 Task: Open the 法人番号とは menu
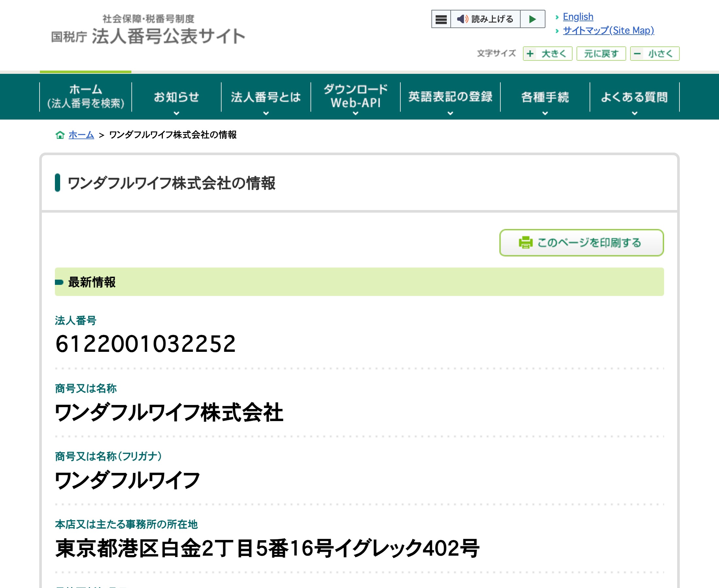[x=266, y=97]
